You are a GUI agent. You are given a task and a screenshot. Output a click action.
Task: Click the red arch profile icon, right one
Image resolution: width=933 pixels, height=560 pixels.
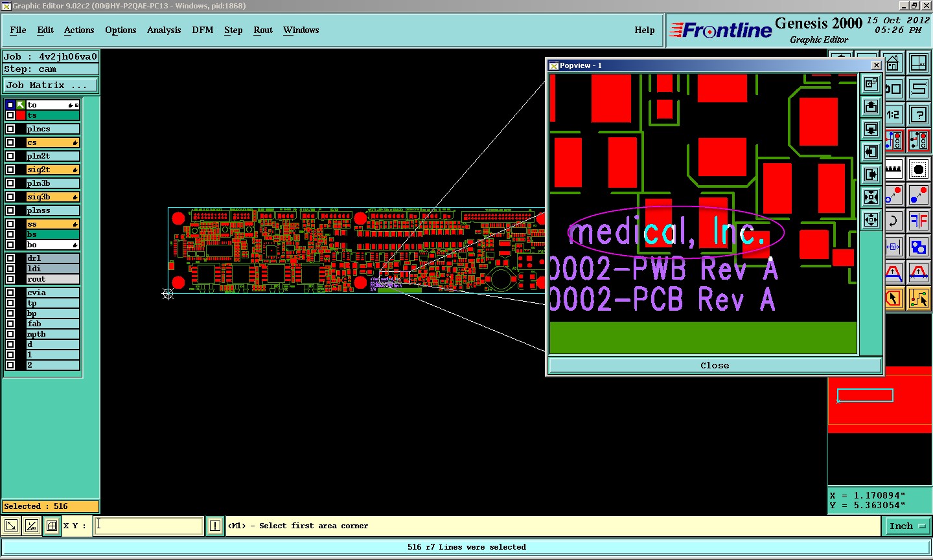pyautogui.click(x=919, y=273)
